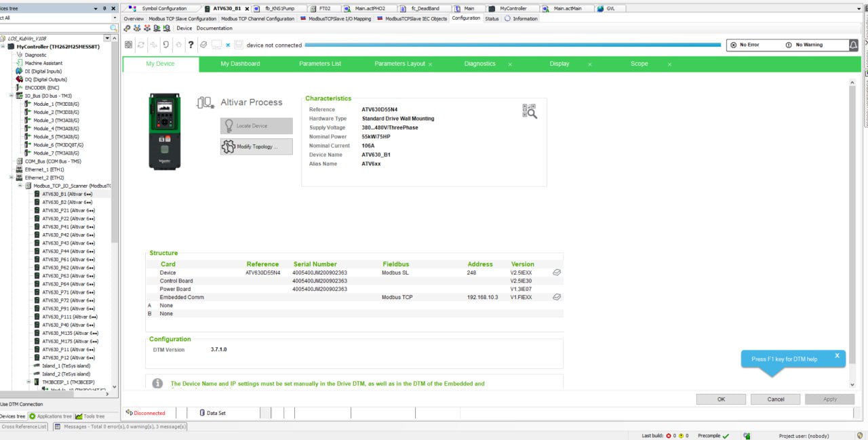Viewport: 868px width, 440px height.
Task: Collapse the IO_Bus node
Action: point(12,96)
